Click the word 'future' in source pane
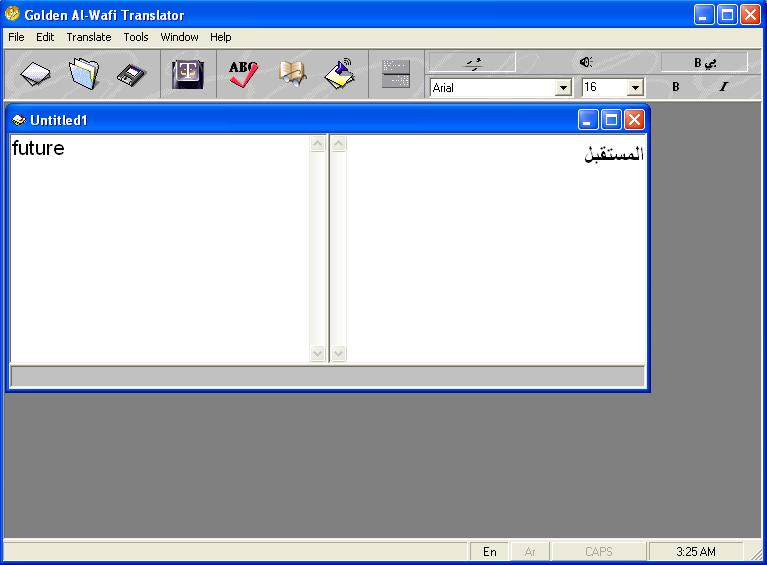The height and width of the screenshot is (565, 767). click(38, 148)
